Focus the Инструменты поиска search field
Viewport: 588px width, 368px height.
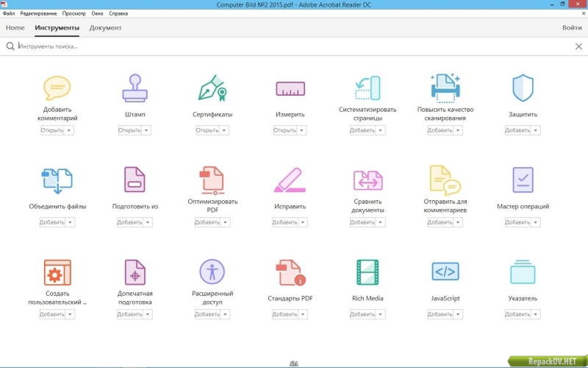[x=293, y=46]
